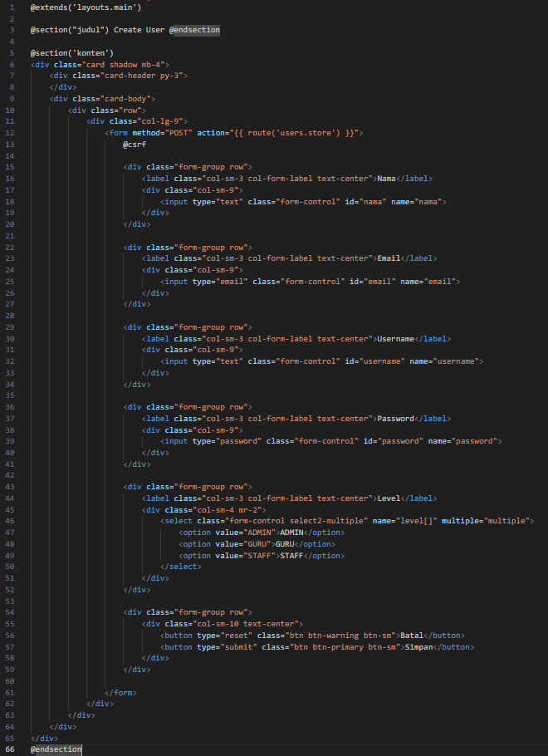Click the 'Create User' title text
The width and height of the screenshot is (548, 756).
139,30
